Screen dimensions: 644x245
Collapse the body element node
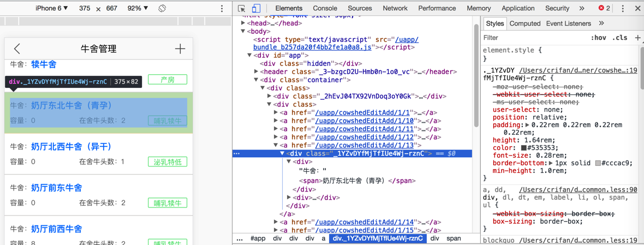click(x=243, y=31)
